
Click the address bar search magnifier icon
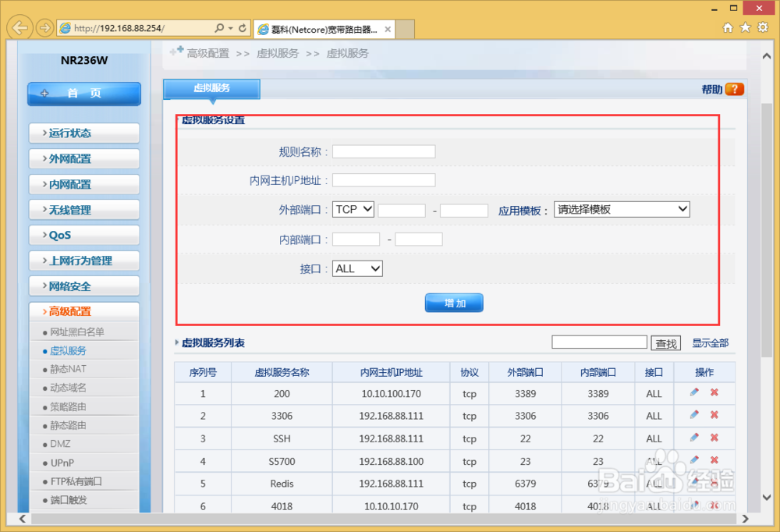pyautogui.click(x=219, y=28)
